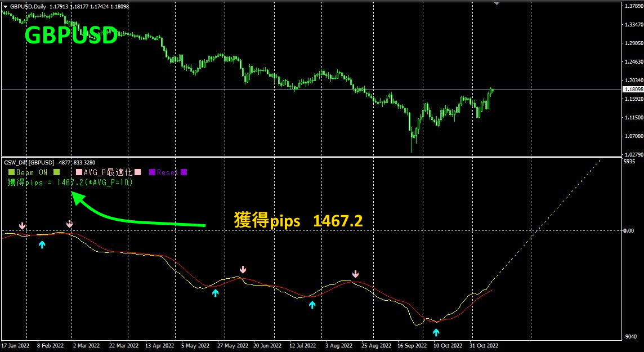644x352 pixels.
Task: Click the cyan buy arrow near 8 Feb 2022
Action: tap(42, 244)
